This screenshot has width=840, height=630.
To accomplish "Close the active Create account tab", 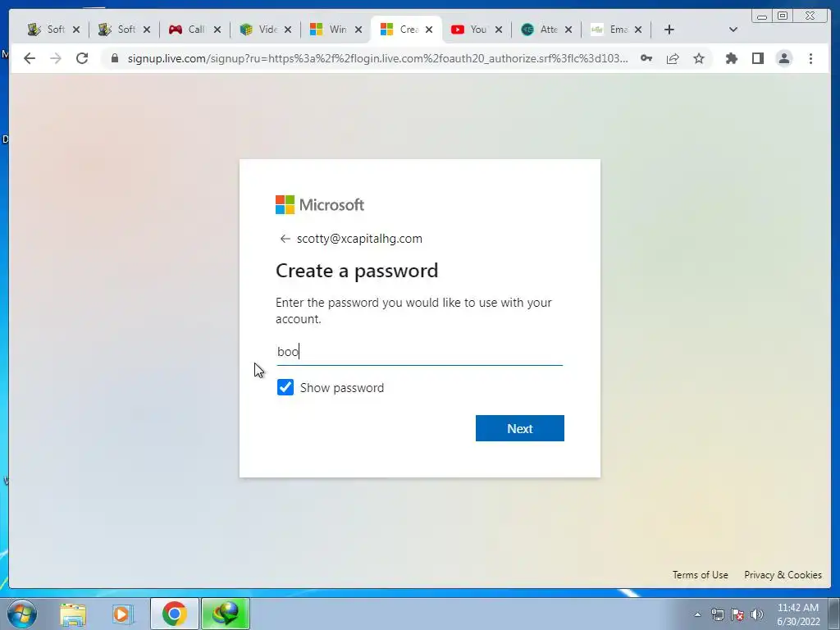I will (428, 30).
